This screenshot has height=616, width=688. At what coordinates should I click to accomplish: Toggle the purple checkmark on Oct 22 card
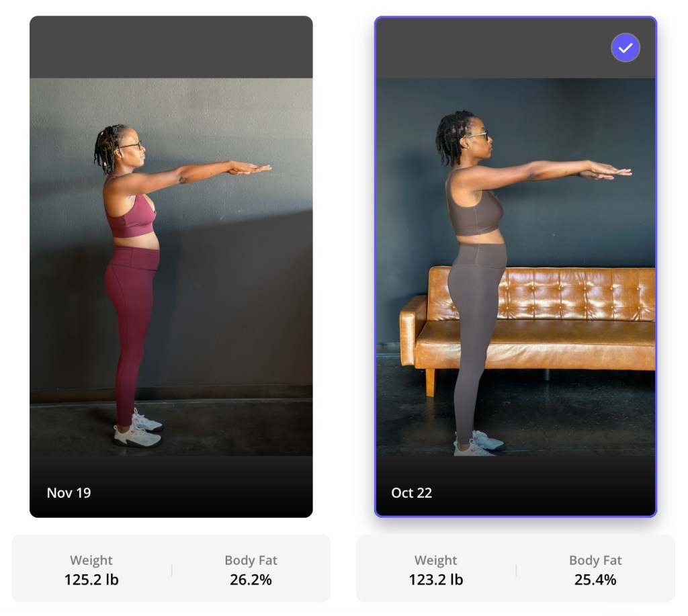pyautogui.click(x=626, y=48)
